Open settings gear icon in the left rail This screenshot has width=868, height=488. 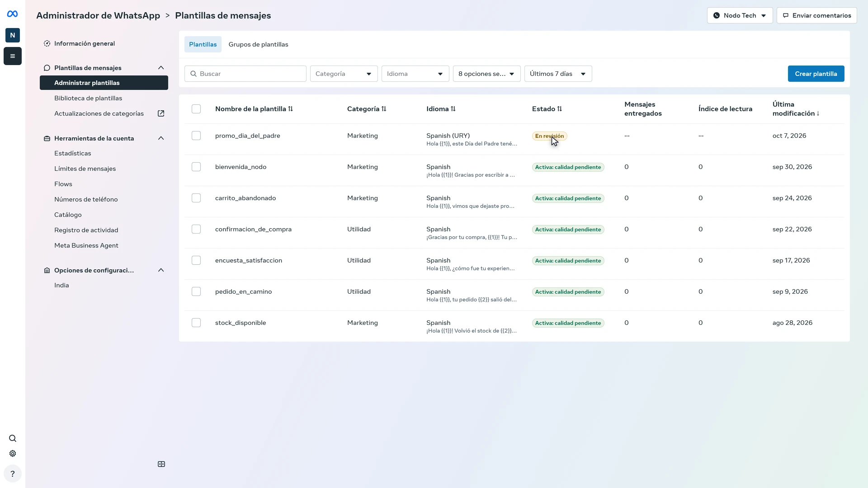[13, 454]
